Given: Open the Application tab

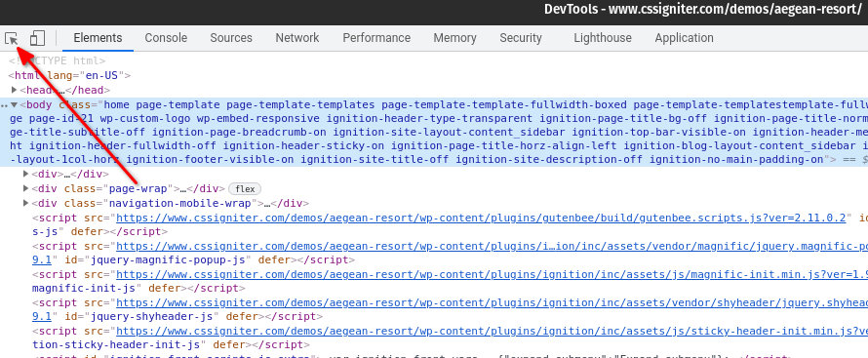Looking at the screenshot, I should 684,38.
